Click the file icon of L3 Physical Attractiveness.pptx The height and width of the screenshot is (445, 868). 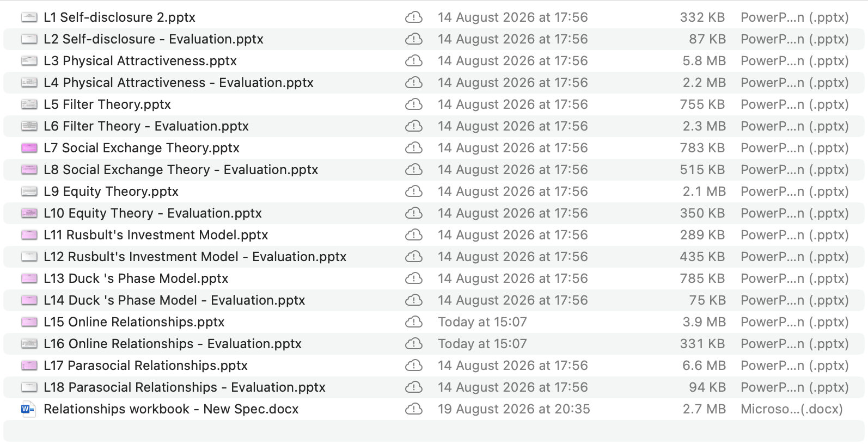[x=29, y=61]
